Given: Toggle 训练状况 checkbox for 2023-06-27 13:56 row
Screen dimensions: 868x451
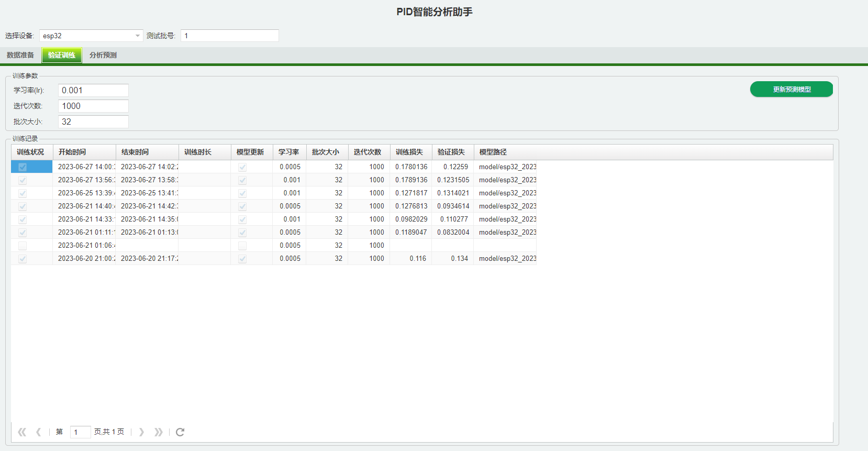Looking at the screenshot, I should pos(23,180).
